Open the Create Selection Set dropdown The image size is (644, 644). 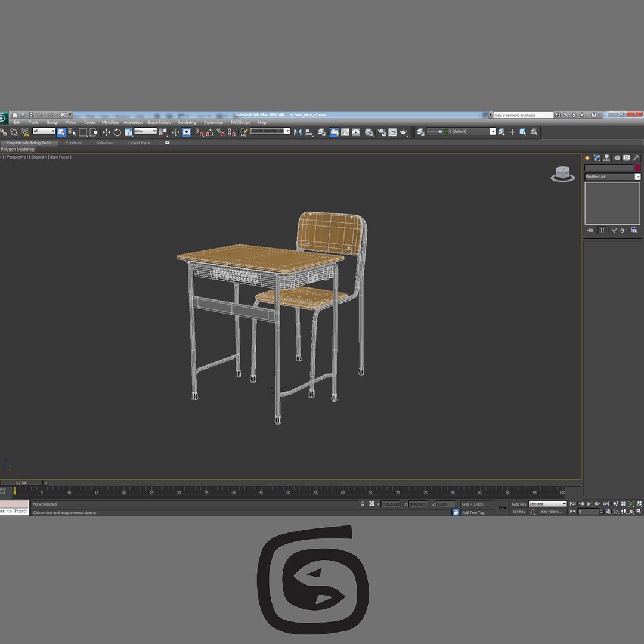pos(270,131)
